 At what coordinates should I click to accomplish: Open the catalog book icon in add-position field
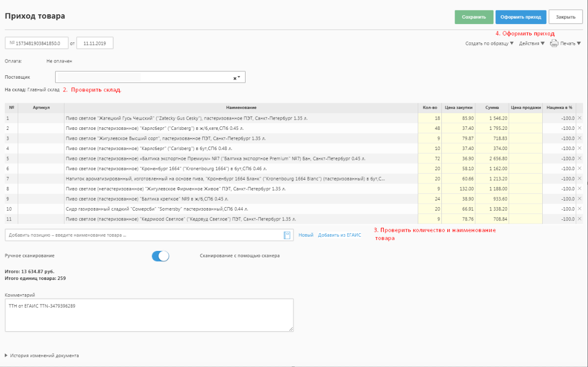(287, 235)
